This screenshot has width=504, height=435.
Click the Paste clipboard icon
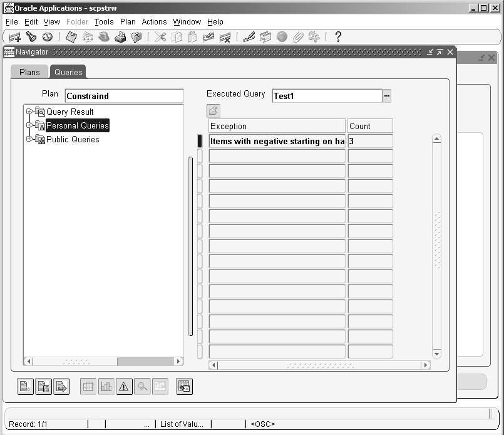192,37
